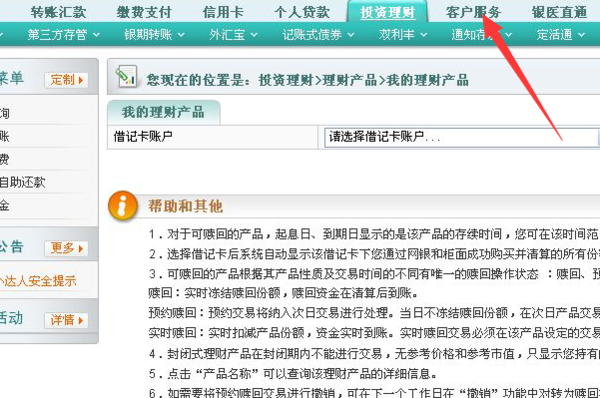The image size is (600, 398).
Task: Open the 转账汇款 top menu
Action: [x=58, y=12]
